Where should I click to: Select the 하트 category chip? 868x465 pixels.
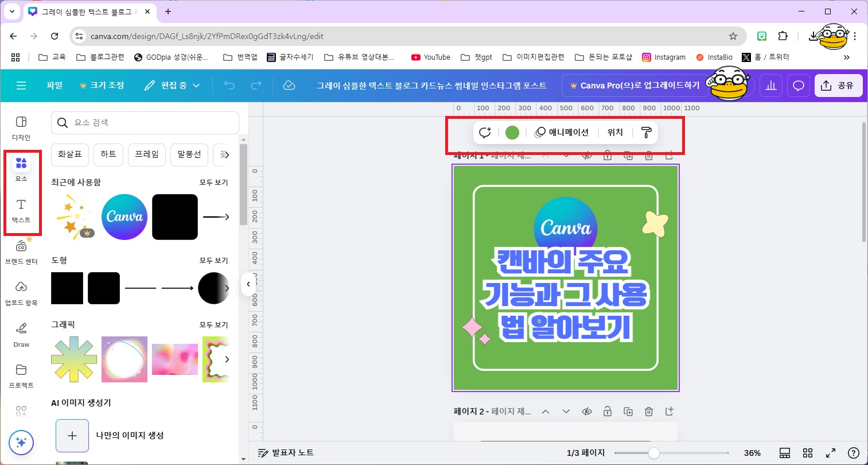click(108, 154)
